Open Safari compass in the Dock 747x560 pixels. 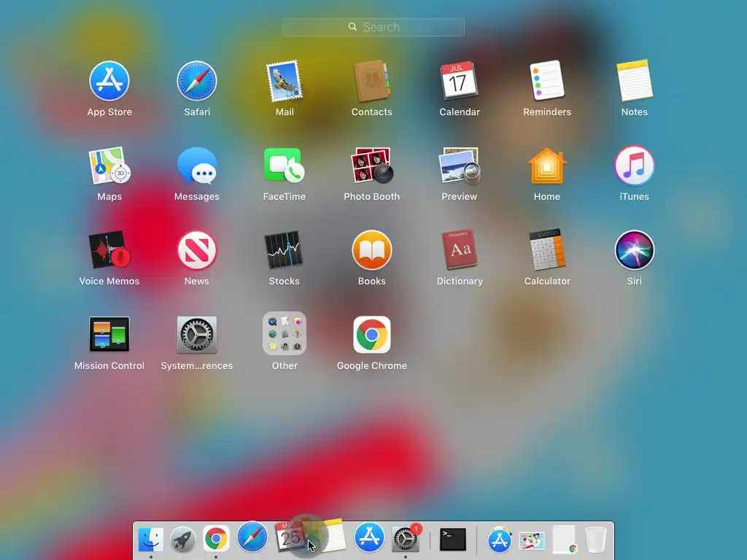tap(252, 537)
